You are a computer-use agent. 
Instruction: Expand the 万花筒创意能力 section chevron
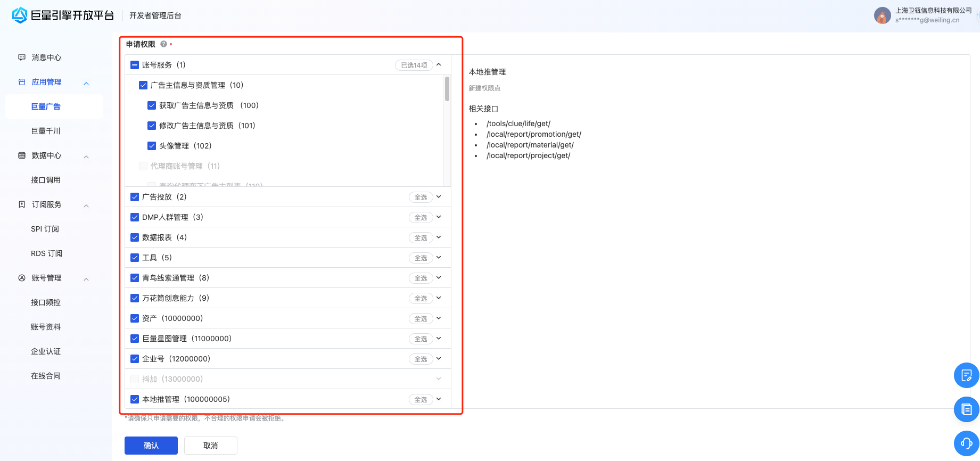click(x=439, y=298)
